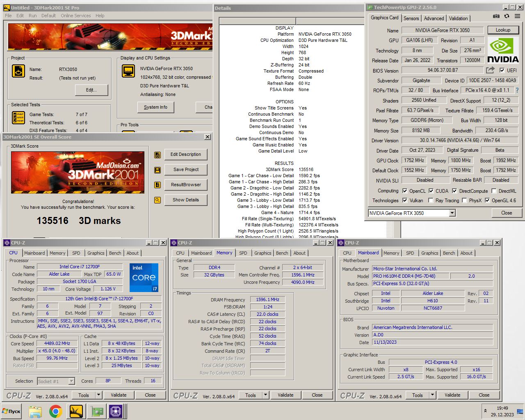Click the Close button in GPU-Z
This screenshot has width=525, height=420.
point(507,213)
